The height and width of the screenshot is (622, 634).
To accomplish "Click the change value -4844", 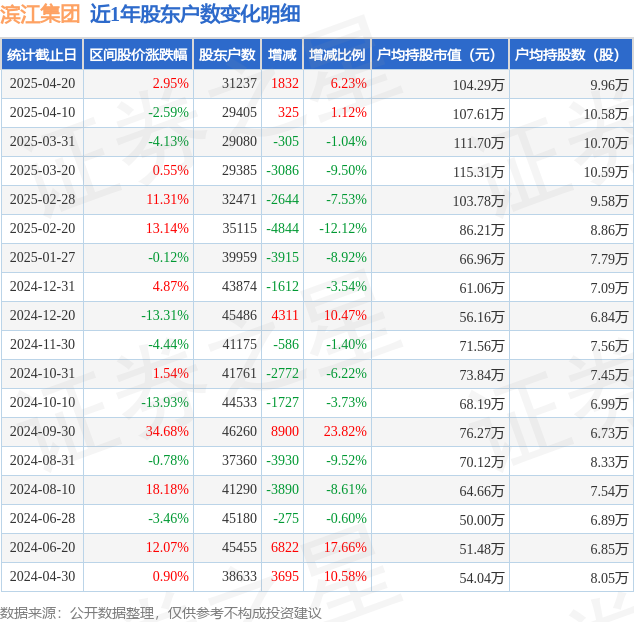I will pyautogui.click(x=283, y=228).
